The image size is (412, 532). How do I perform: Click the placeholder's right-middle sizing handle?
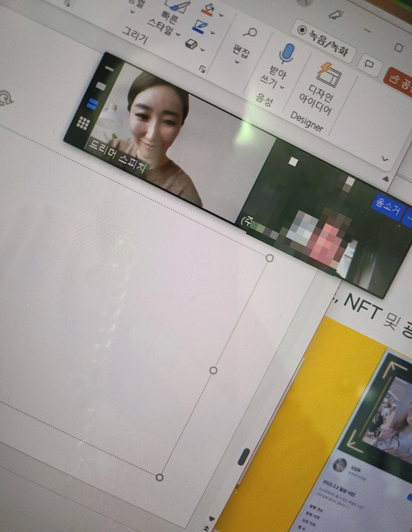click(x=213, y=370)
